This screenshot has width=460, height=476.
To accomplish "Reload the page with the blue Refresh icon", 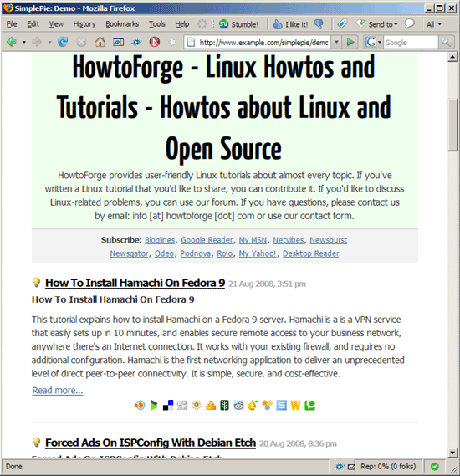I will tap(63, 42).
